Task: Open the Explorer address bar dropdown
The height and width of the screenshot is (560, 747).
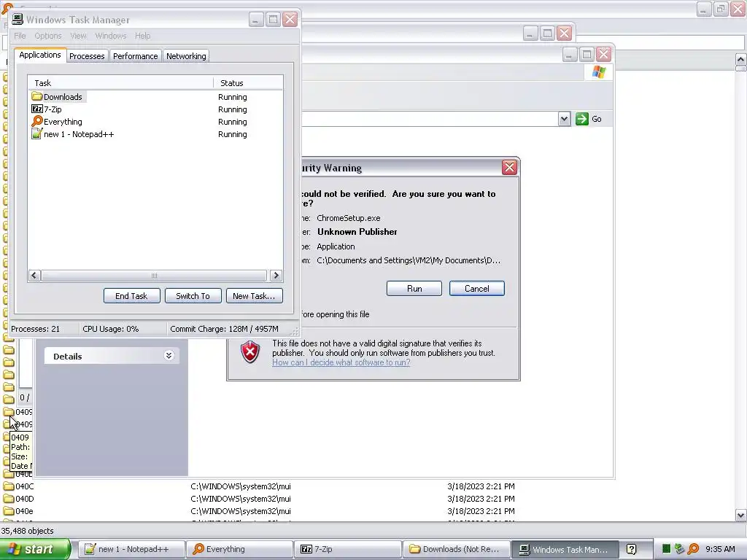Action: click(564, 119)
